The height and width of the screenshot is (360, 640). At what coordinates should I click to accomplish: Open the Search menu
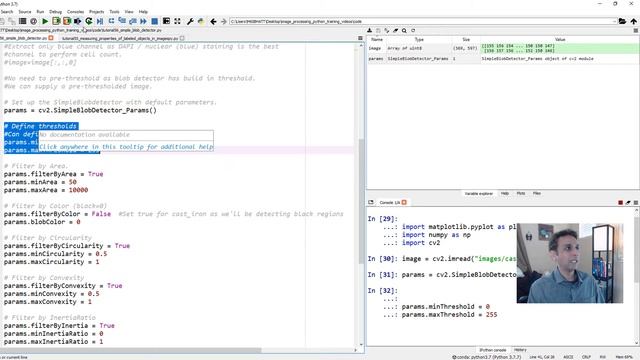click(x=7, y=12)
